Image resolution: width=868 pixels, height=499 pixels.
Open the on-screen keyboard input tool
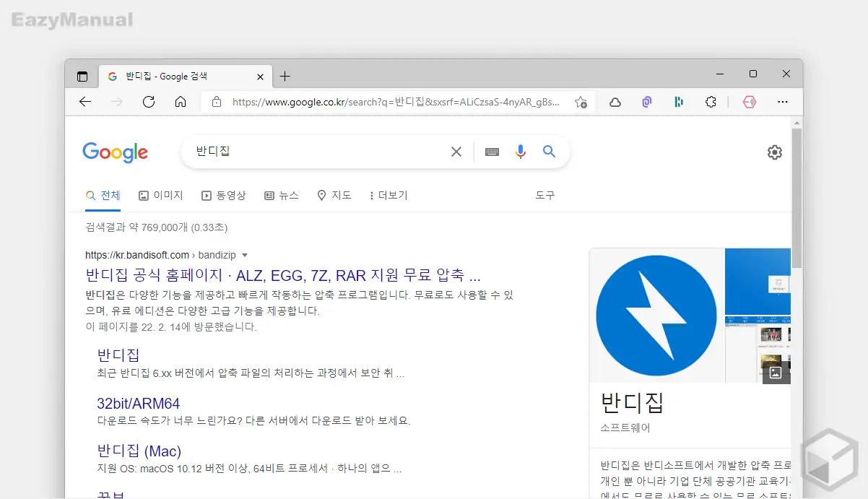(492, 152)
